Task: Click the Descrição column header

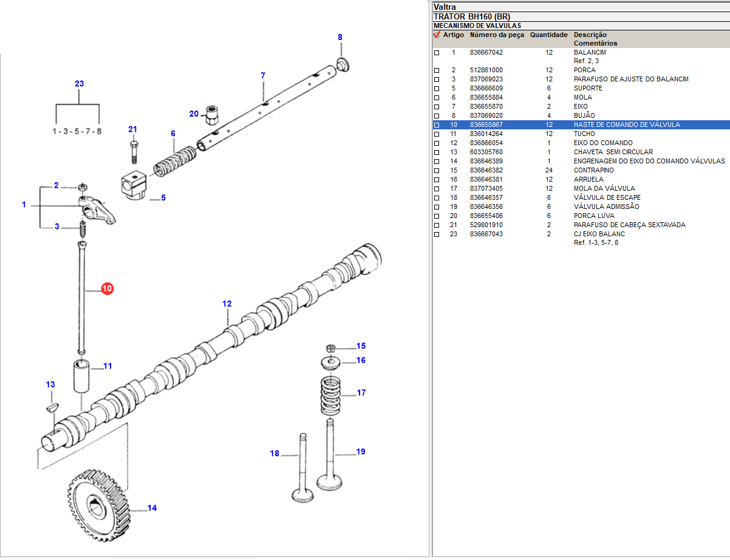Action: (590, 35)
